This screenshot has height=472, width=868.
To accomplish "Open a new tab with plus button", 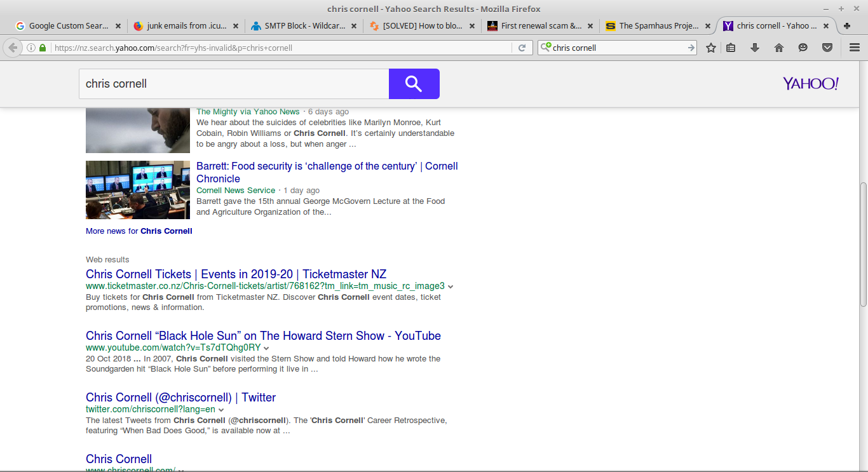I will (847, 26).
